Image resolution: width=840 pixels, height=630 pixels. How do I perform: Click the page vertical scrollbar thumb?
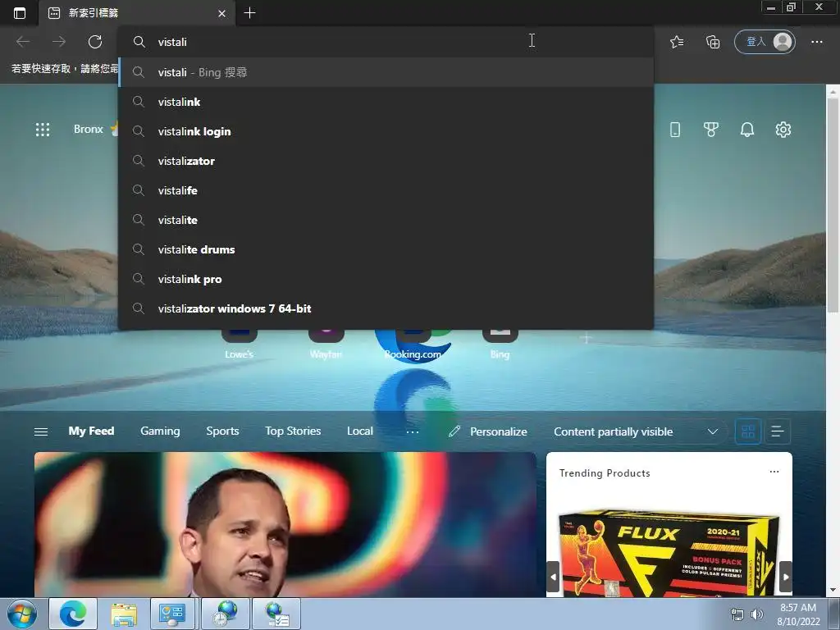(x=833, y=206)
